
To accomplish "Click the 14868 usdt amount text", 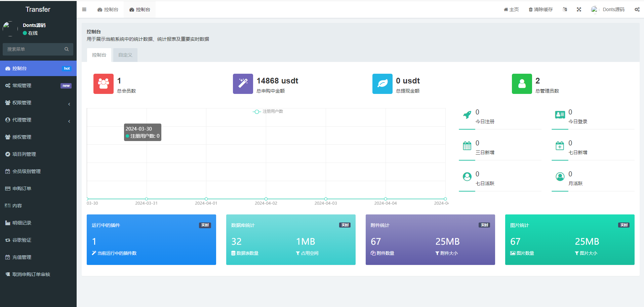I will (277, 81).
